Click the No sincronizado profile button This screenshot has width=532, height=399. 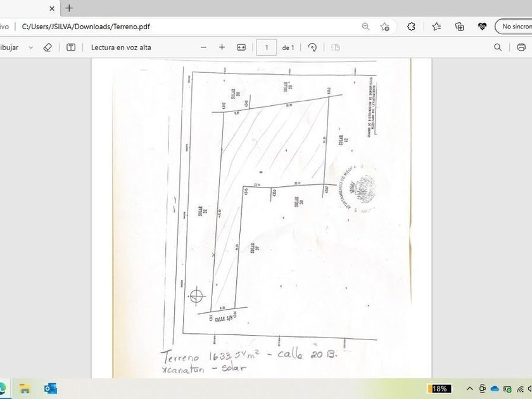point(514,27)
